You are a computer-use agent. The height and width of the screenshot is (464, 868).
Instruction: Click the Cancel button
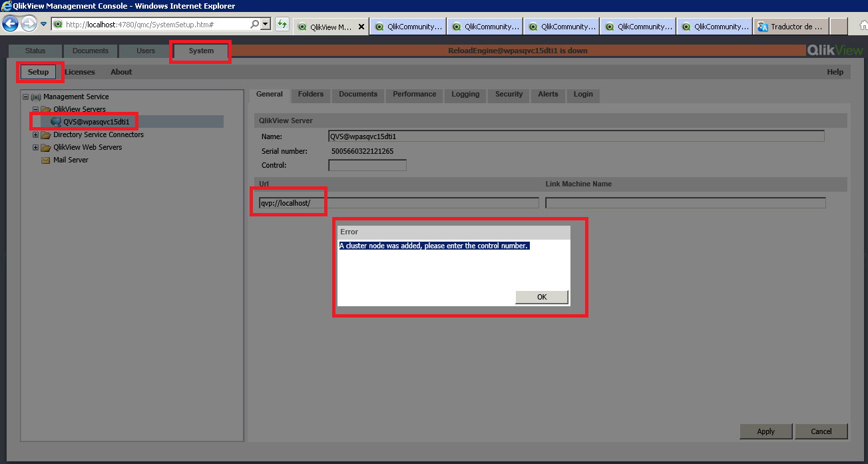(821, 431)
